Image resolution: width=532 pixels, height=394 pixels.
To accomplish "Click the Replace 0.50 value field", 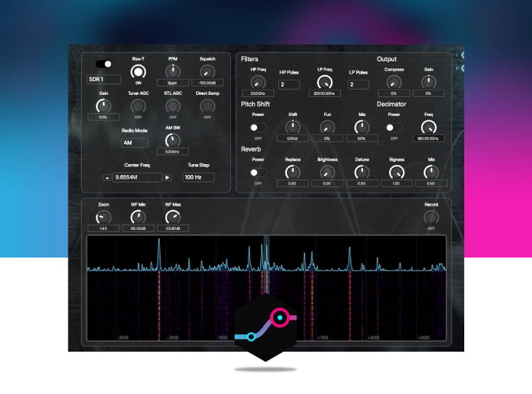I will click(292, 183).
